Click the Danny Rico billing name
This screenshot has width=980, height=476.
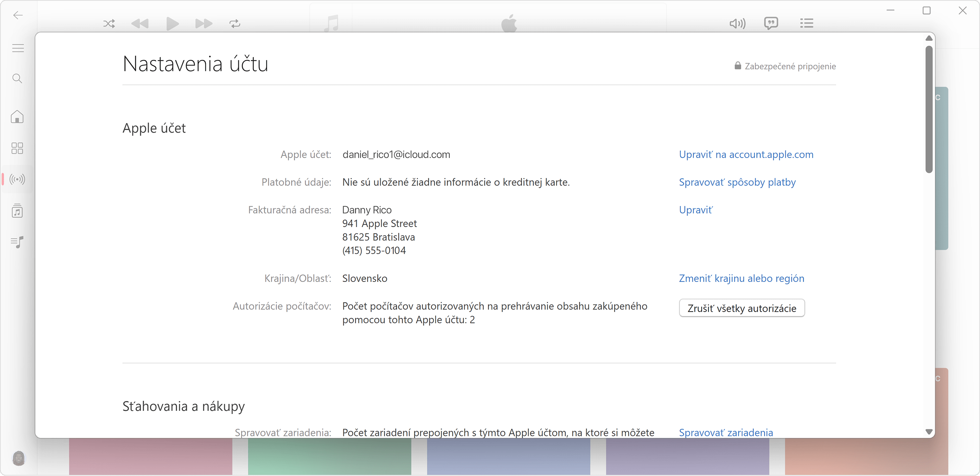point(367,210)
